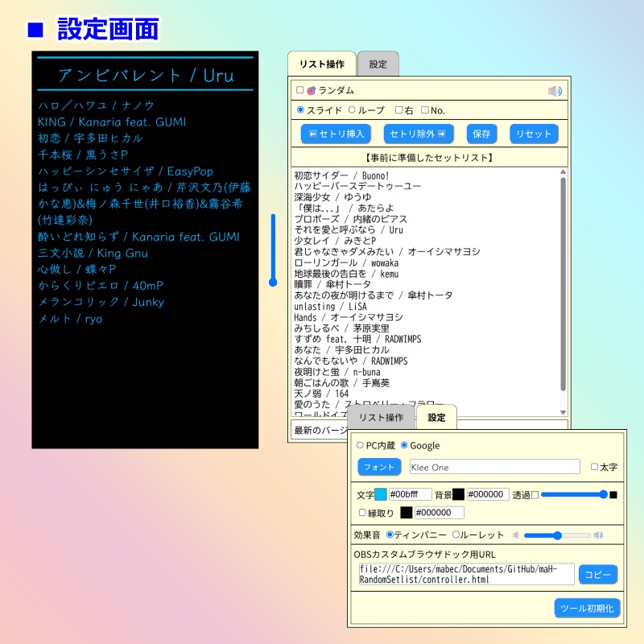The height and width of the screenshot is (644, 644).
Task: Enable the 縁取り outline checkbox
Action: click(x=362, y=512)
